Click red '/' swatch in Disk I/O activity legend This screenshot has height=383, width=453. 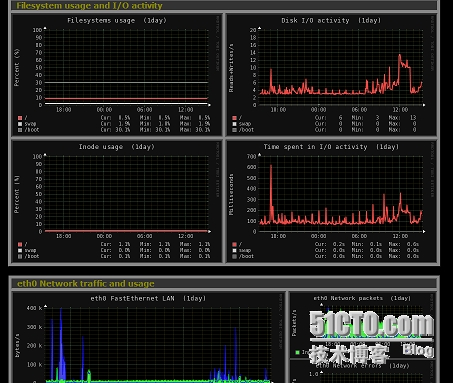click(x=234, y=118)
